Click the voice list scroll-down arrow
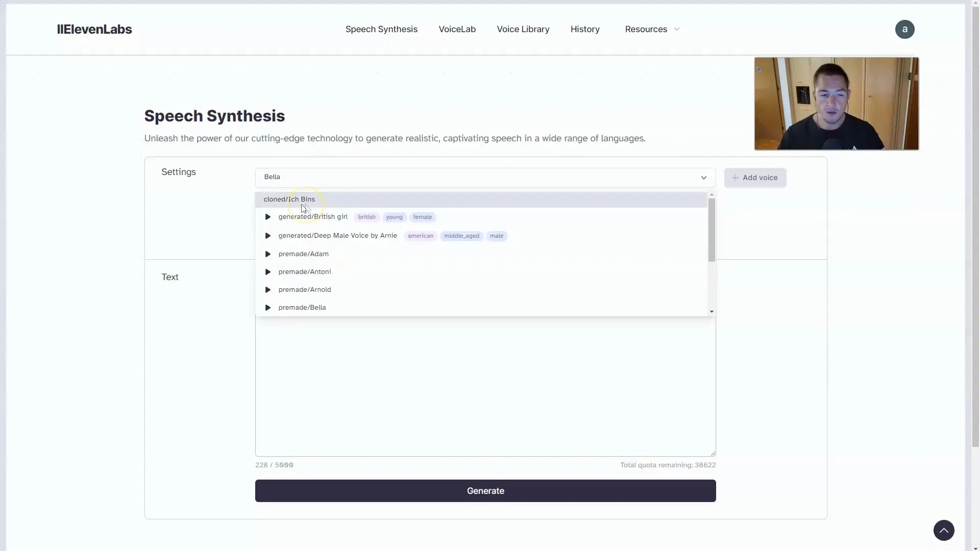Screen dimensions: 980x551 tap(712, 312)
